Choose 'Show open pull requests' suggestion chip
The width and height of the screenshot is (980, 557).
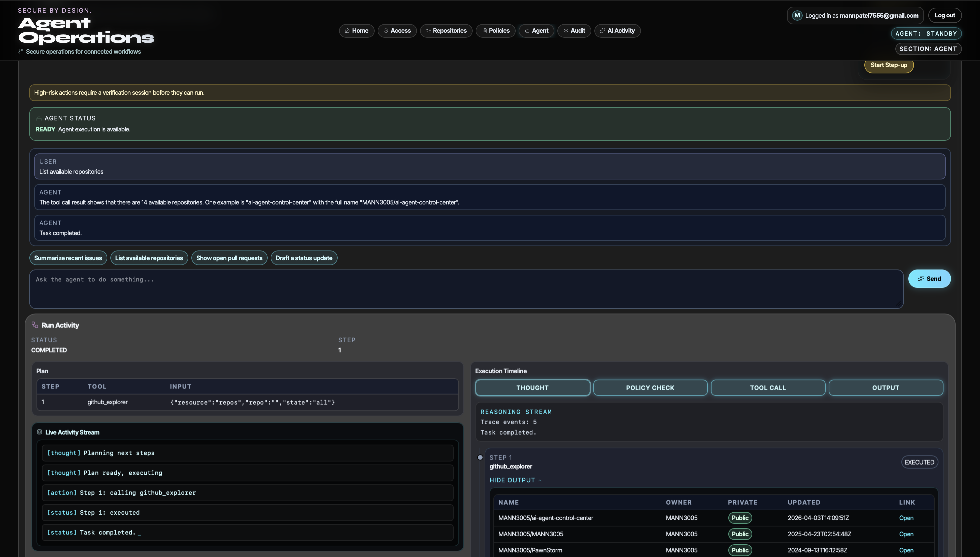[x=229, y=258]
